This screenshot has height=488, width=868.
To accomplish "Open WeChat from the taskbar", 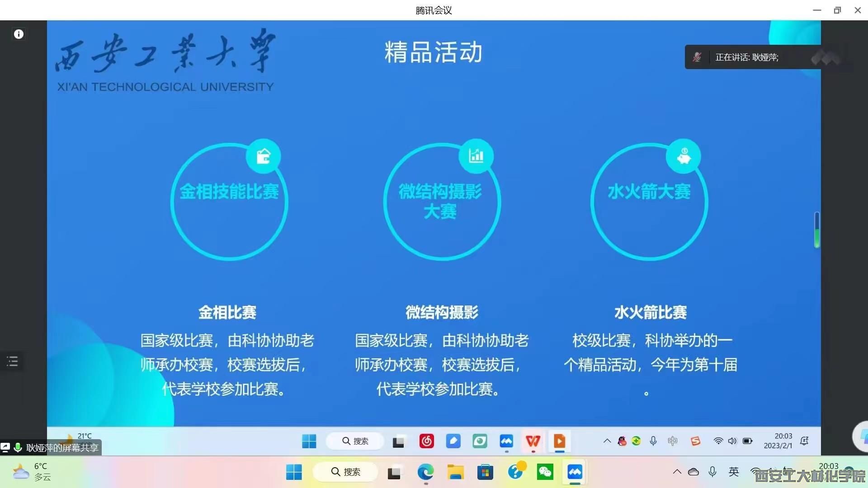I will pos(545,472).
